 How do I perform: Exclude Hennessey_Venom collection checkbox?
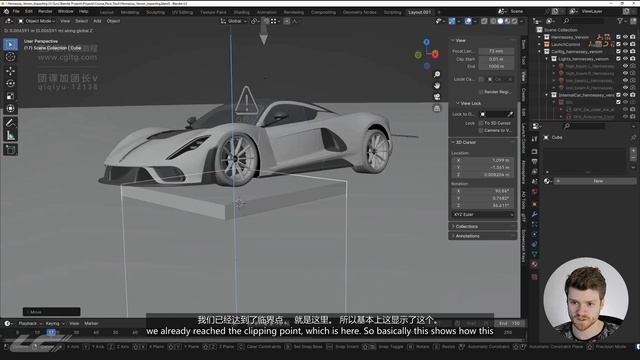coord(618,37)
